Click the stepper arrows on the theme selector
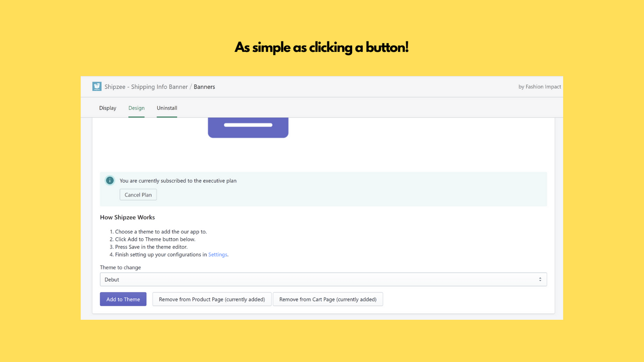 coord(541,279)
